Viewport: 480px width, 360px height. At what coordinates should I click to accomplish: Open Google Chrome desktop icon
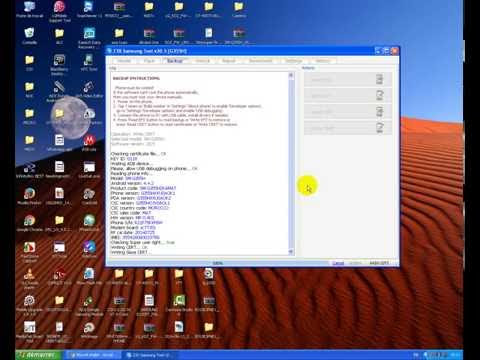[29, 223]
